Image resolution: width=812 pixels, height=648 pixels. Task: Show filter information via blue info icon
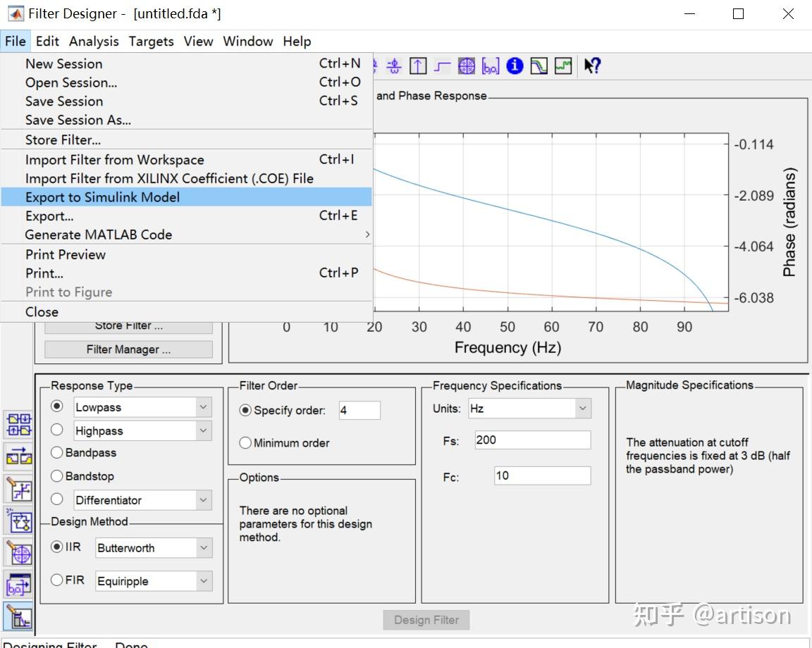coord(515,66)
